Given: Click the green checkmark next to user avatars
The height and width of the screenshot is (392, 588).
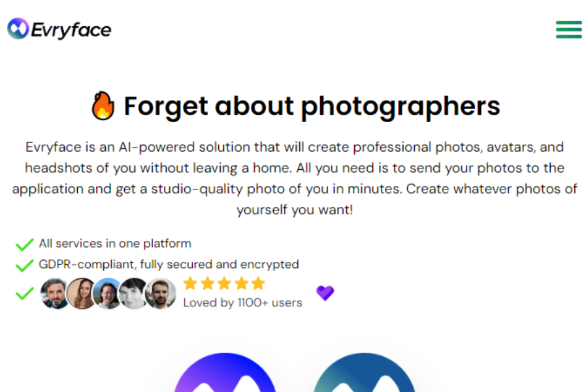Looking at the screenshot, I should pyautogui.click(x=24, y=293).
